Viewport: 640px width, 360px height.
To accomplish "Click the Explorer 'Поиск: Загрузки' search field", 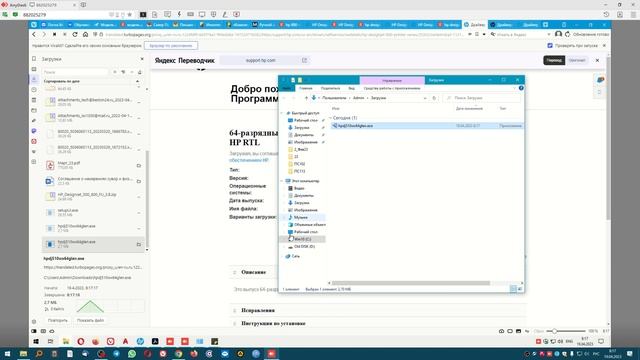I will (482, 98).
